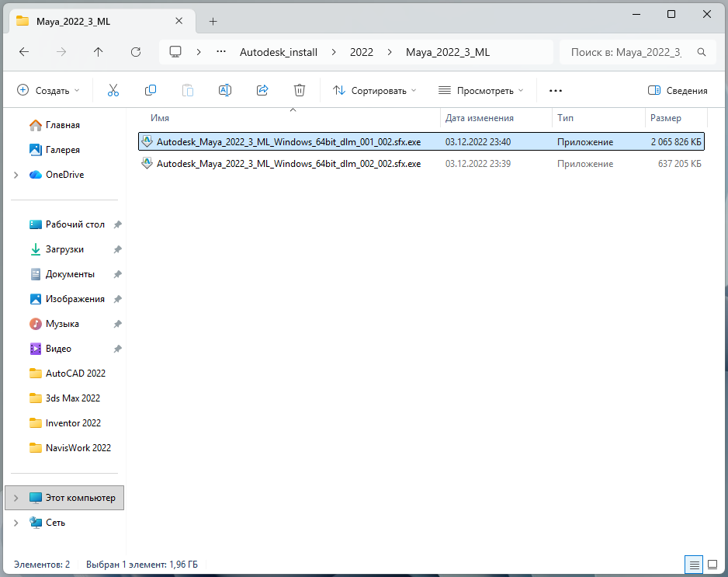Click the forward navigation arrow

click(x=61, y=52)
